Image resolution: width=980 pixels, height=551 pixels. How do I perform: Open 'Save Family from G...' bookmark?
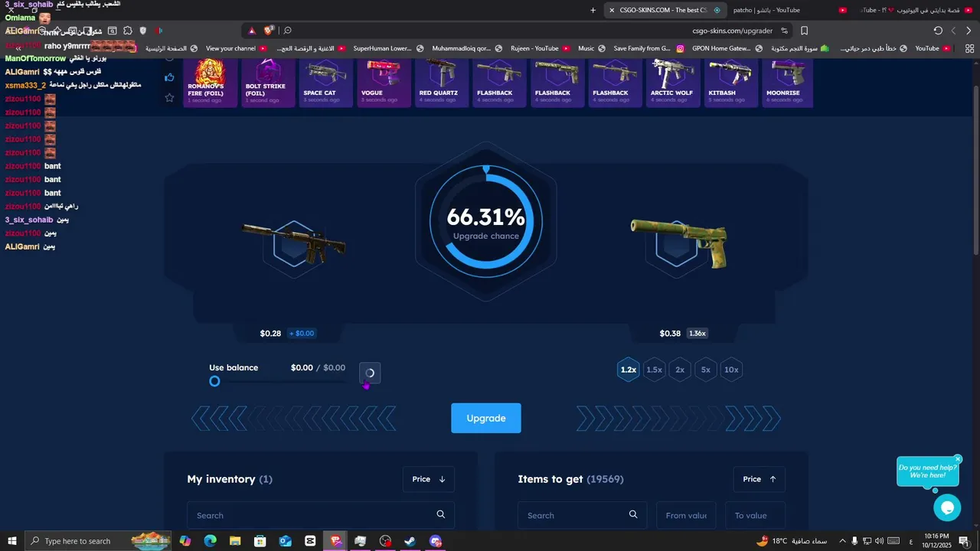[x=648, y=48]
